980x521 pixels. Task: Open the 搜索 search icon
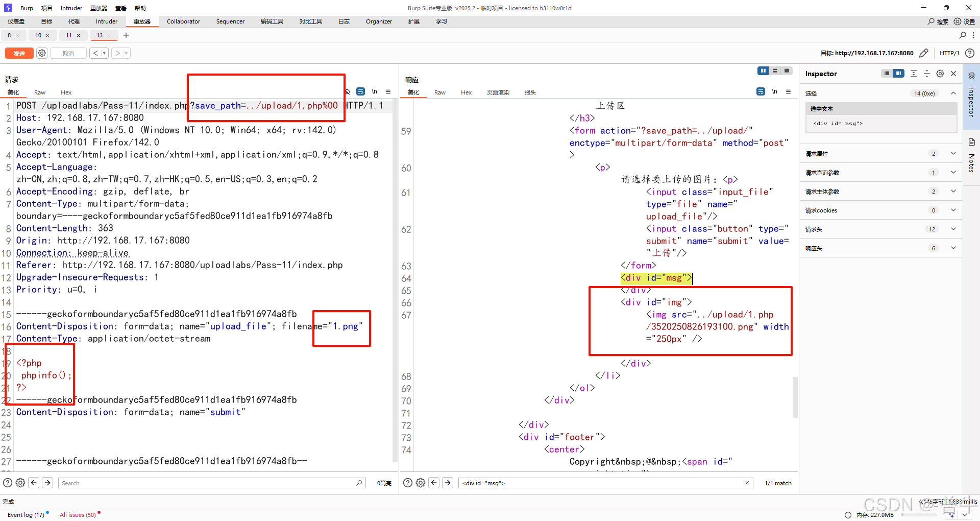tap(938, 21)
